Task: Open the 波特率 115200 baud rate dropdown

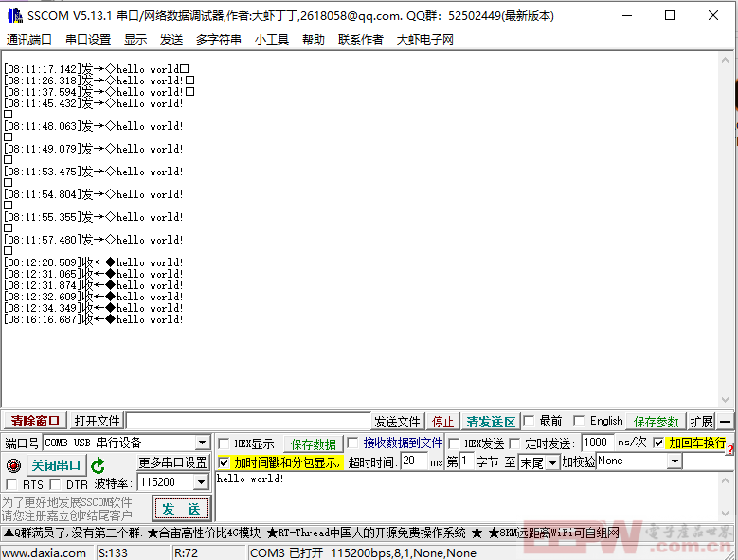Action: tap(201, 482)
